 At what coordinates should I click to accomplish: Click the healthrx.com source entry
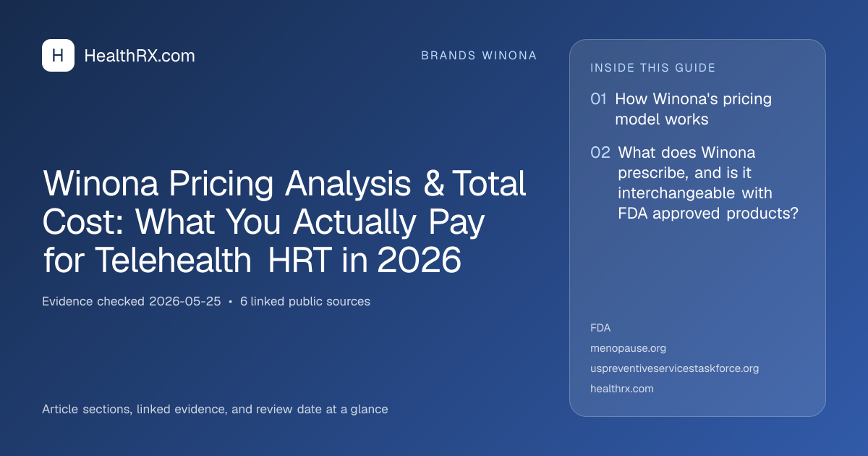(x=622, y=389)
